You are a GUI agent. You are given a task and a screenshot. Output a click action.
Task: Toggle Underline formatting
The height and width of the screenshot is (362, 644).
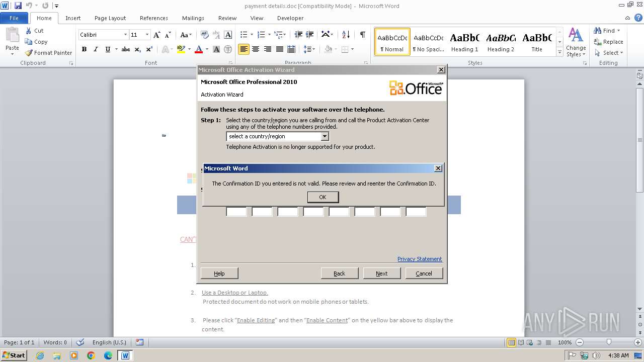click(x=108, y=49)
